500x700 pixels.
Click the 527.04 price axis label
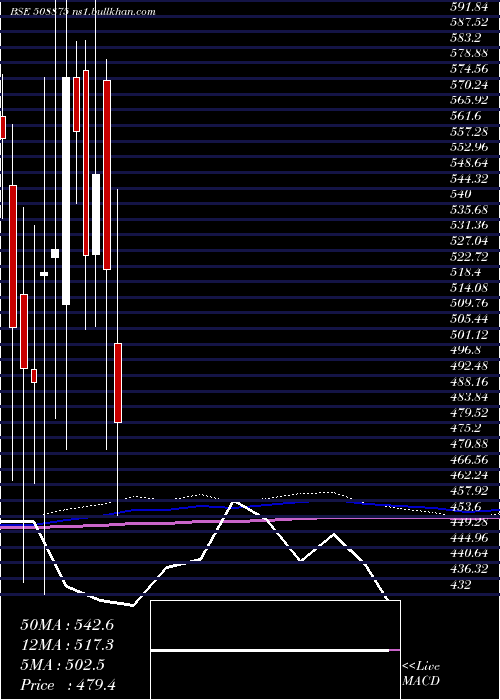point(470,241)
